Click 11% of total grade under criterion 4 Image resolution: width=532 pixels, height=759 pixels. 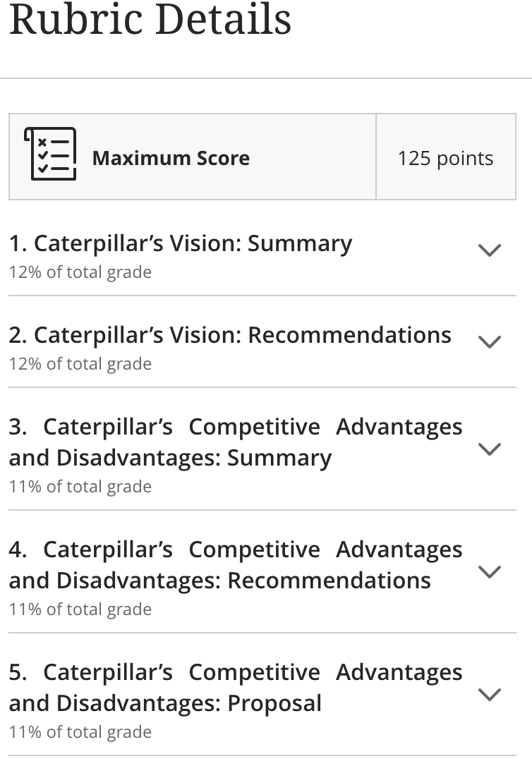tap(80, 609)
